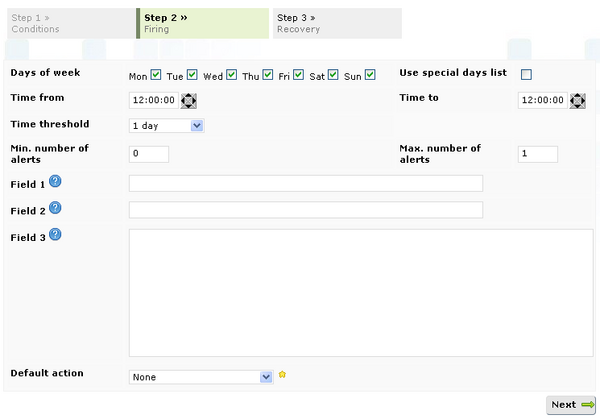This screenshot has width=600, height=419.
Task: Click the help icon next to Field 1
Action: coord(55,181)
